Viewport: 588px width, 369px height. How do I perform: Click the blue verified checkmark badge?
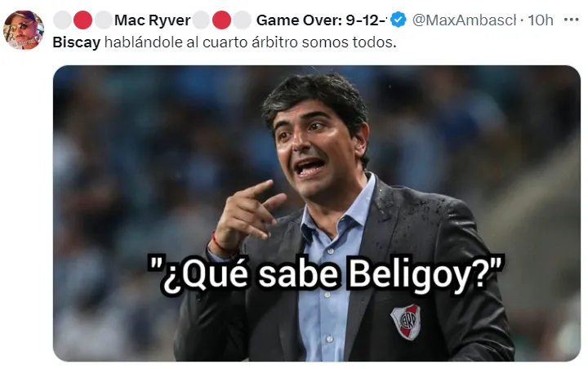coord(399,20)
